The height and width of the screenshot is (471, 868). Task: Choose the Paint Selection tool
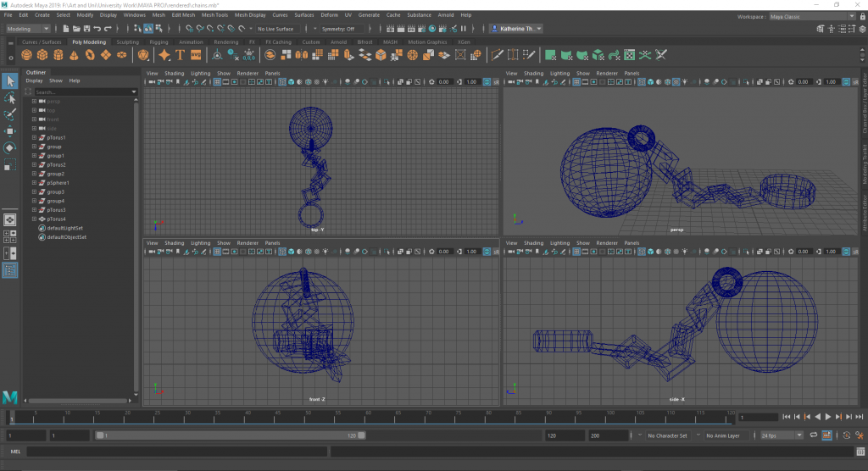(x=10, y=114)
